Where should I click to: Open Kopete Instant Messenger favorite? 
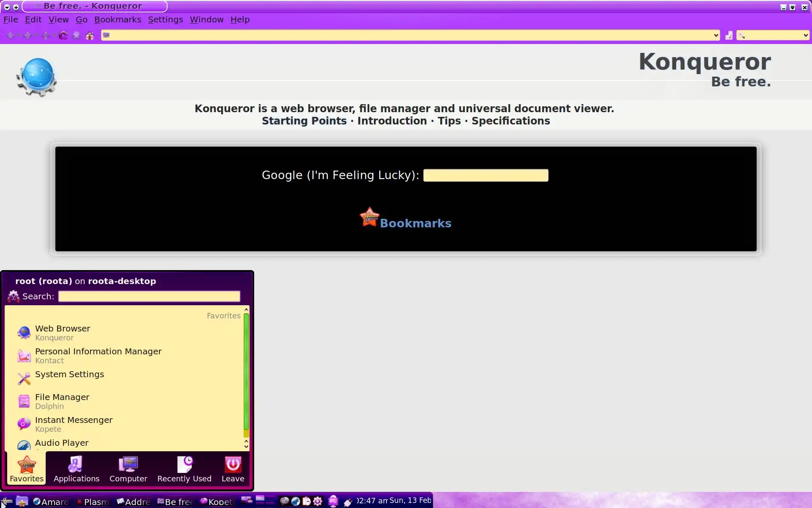coord(74,424)
